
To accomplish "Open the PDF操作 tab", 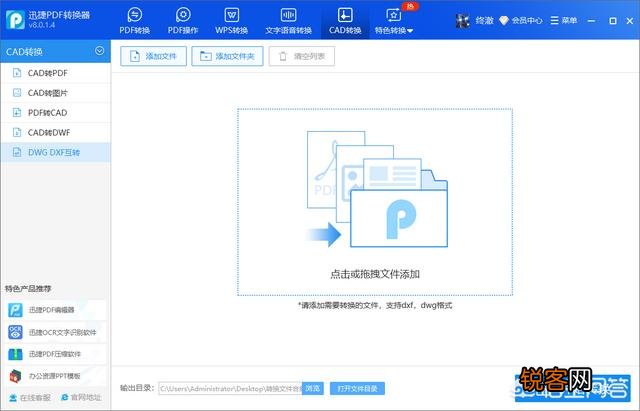I will [x=183, y=20].
